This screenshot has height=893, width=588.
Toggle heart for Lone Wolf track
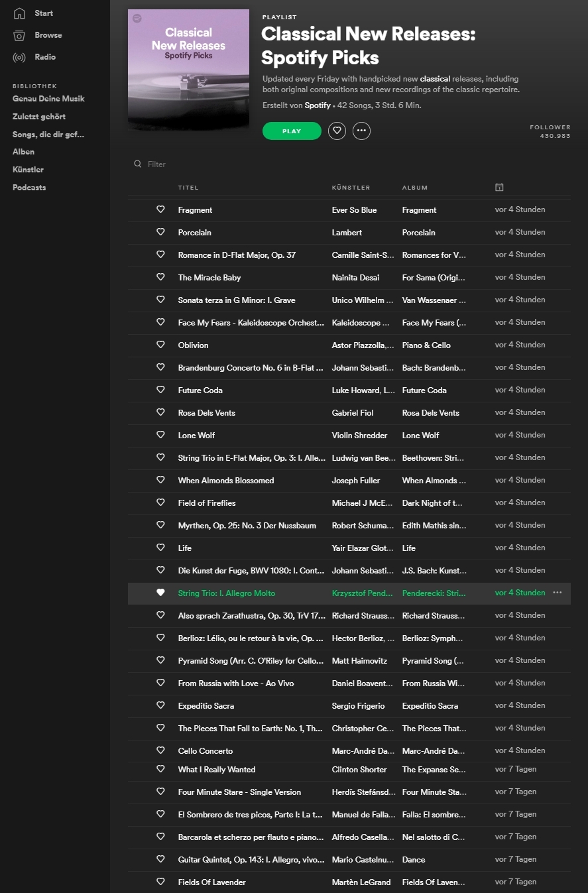tap(160, 435)
